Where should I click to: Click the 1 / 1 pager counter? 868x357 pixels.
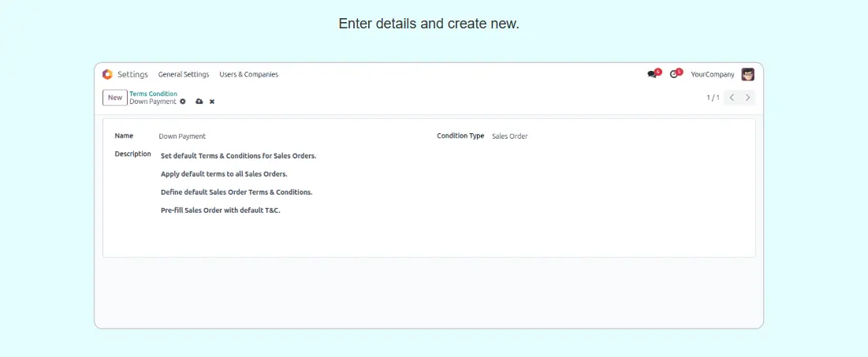point(713,98)
